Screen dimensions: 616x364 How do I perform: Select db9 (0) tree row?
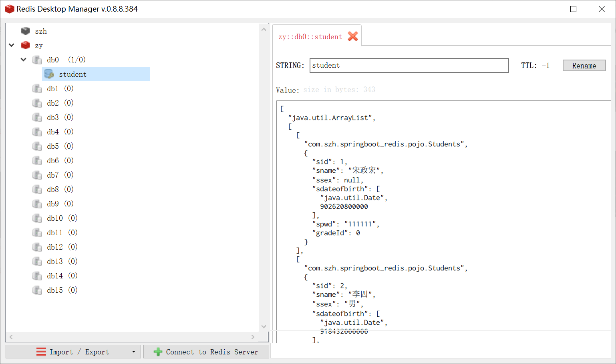pyautogui.click(x=60, y=204)
